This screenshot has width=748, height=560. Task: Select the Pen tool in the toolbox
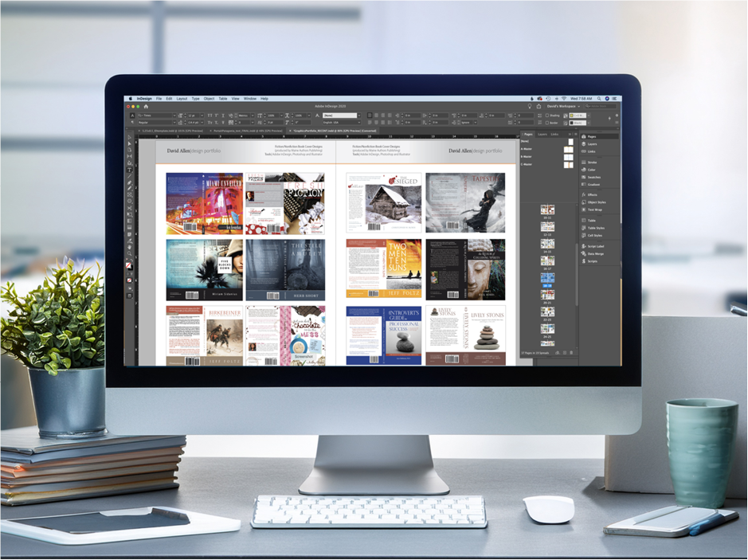pos(129,182)
